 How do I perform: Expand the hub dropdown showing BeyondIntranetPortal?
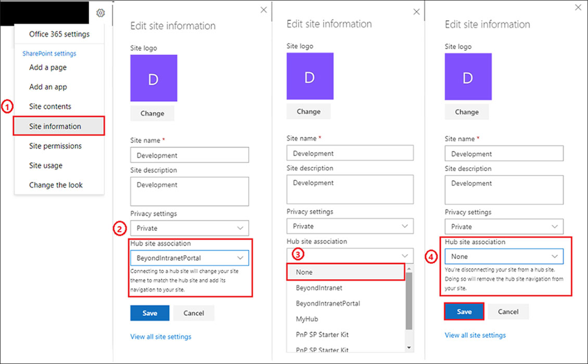[x=189, y=258]
